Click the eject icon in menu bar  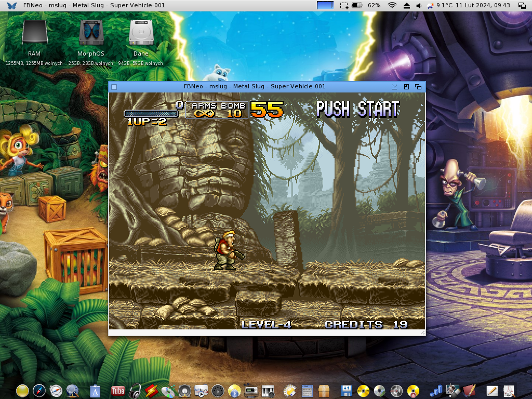coord(406,5)
